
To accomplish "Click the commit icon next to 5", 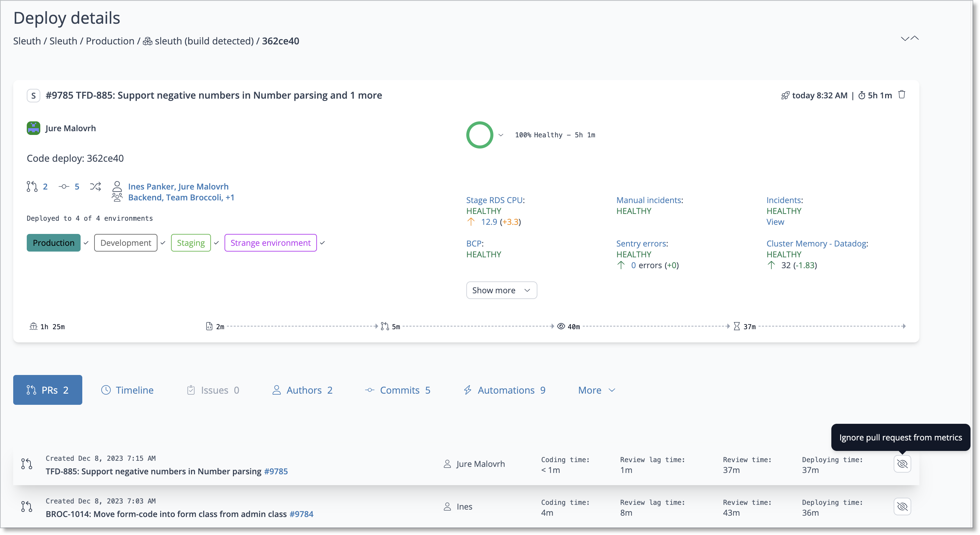I will [x=64, y=186].
